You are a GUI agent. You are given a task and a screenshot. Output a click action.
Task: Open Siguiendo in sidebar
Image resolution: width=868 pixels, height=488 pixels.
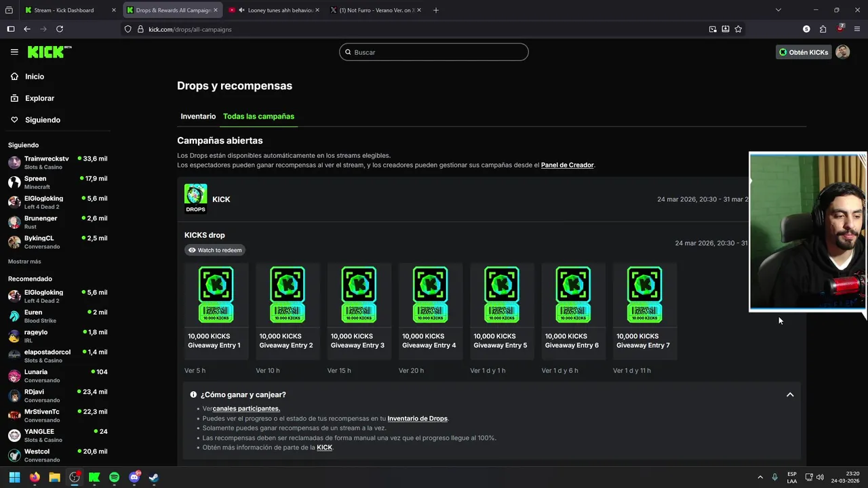tap(43, 120)
